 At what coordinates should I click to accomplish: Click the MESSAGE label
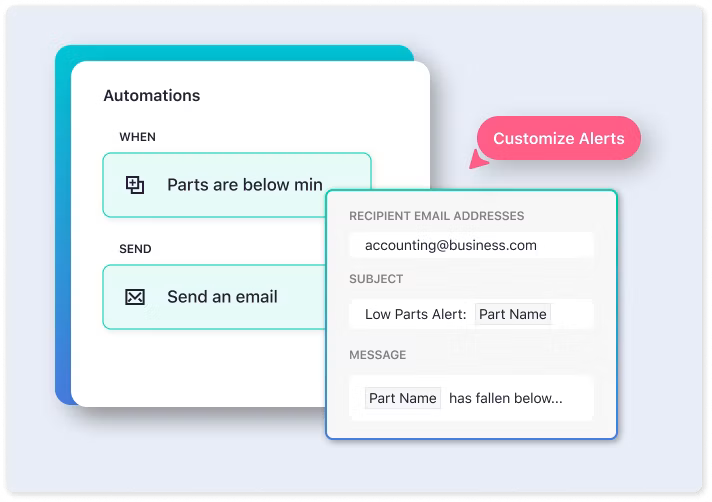point(377,355)
